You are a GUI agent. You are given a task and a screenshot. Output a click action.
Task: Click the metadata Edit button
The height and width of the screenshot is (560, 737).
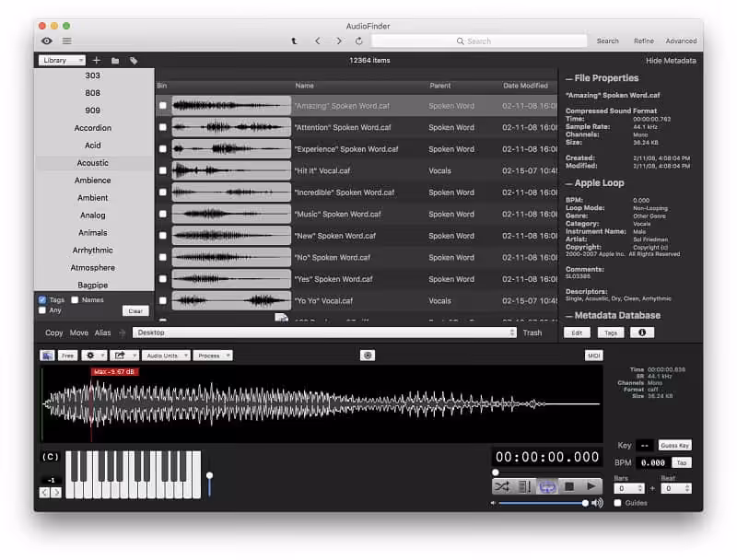[x=577, y=332]
